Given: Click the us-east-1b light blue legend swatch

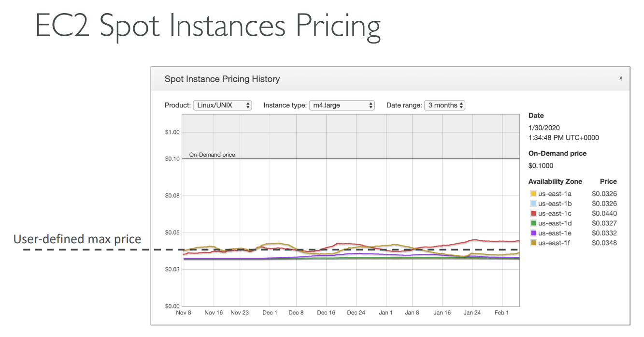Looking at the screenshot, I should [x=533, y=204].
